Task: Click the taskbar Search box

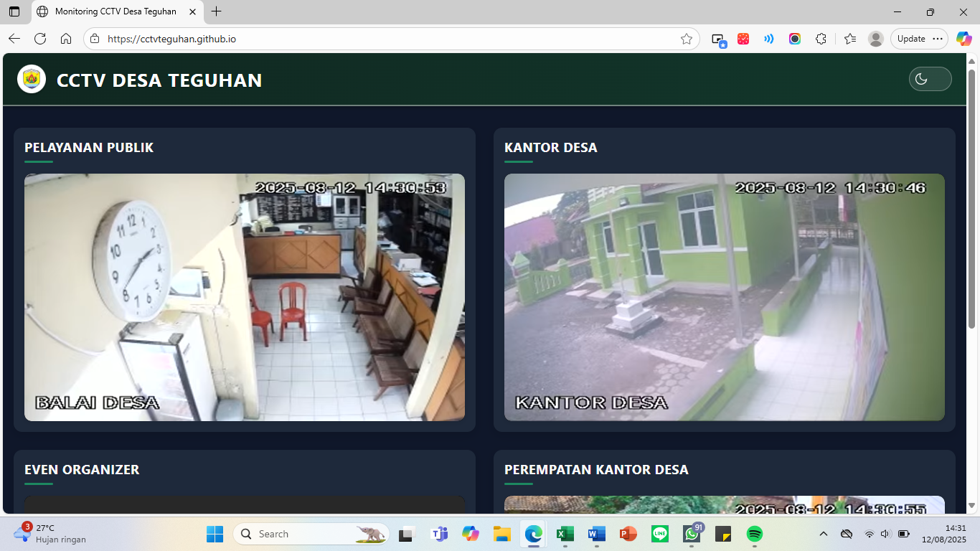Action: (x=311, y=534)
